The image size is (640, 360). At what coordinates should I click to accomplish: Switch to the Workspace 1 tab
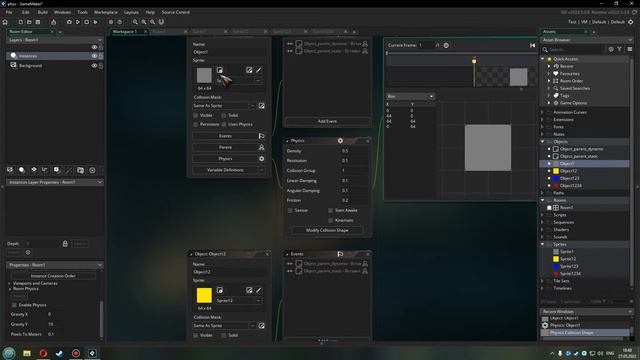pyautogui.click(x=124, y=31)
